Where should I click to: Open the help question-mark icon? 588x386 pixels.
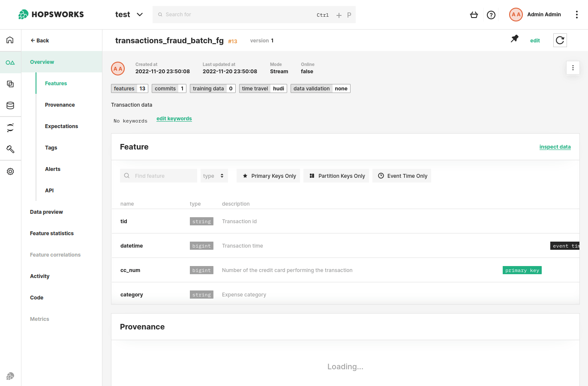[491, 15]
